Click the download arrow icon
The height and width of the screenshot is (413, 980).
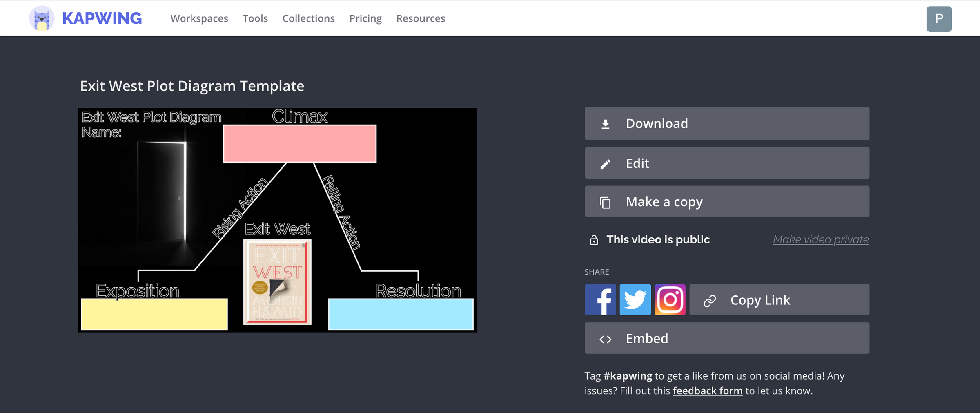coord(606,123)
